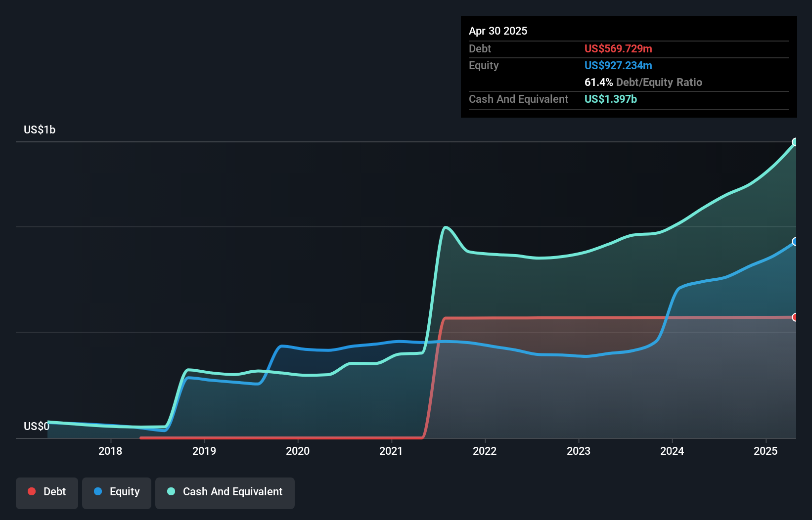This screenshot has width=812, height=520.
Task: Click the Apr 30 2025 tooltip date
Action: coord(498,31)
